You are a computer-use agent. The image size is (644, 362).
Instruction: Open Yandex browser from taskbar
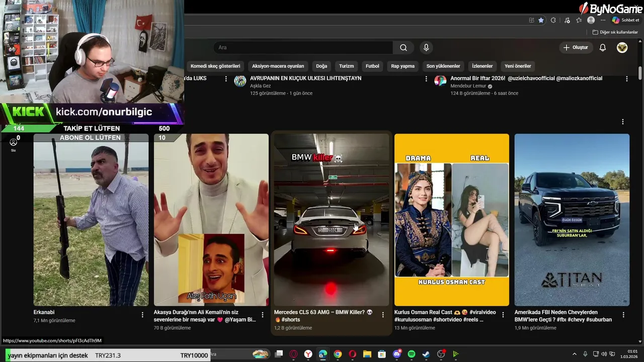point(307,354)
